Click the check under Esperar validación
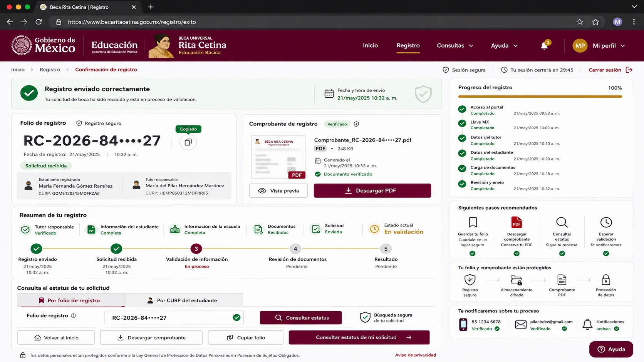 [606, 254]
